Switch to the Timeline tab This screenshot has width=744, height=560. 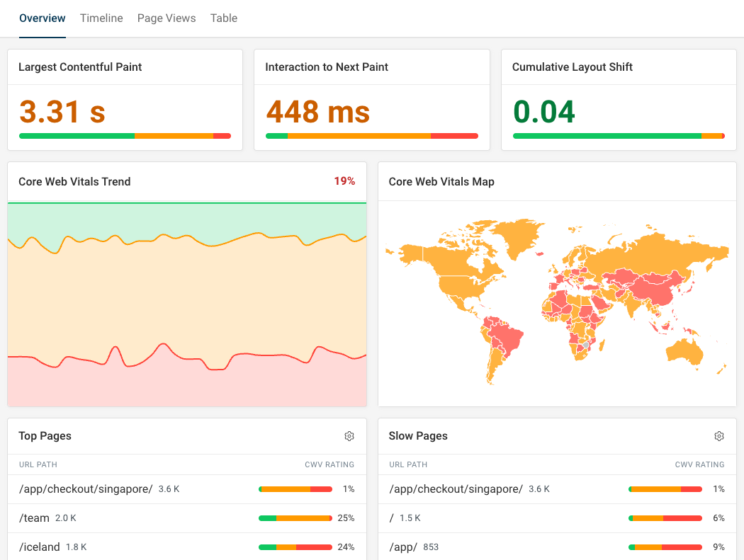coord(101,18)
